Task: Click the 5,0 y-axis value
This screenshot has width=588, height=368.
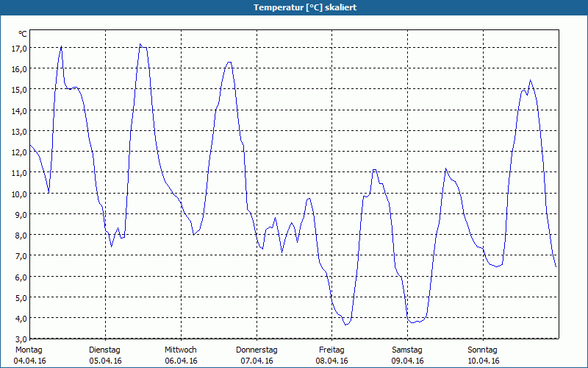Action: [21, 298]
